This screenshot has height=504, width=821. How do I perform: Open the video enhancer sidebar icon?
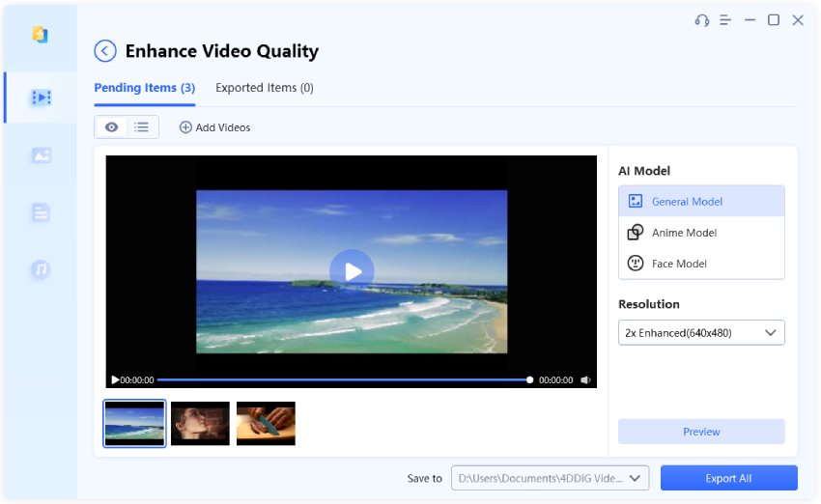pyautogui.click(x=41, y=98)
